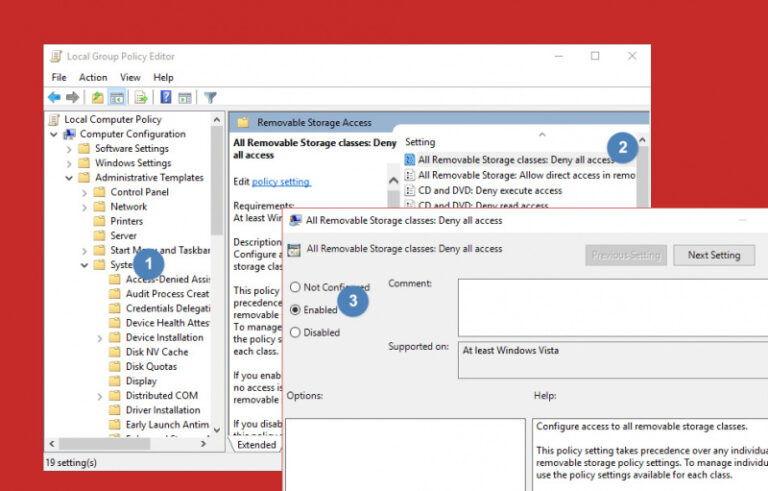
Task: Toggle Show/Hide Console Tree icon
Action: [117, 97]
